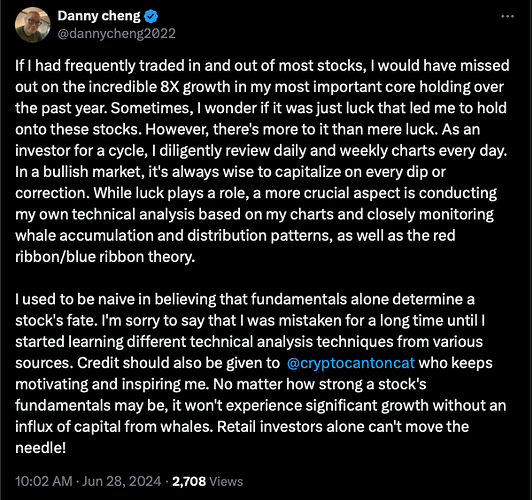The height and width of the screenshot is (500, 532).
Task: Open the @dannycheng2022 handle link
Action: [116, 34]
